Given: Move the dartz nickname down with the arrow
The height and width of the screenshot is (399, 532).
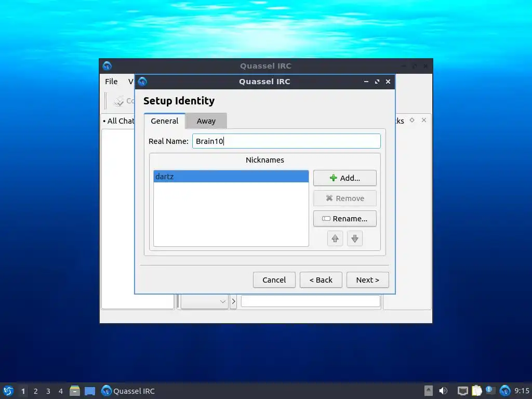Looking at the screenshot, I should pos(354,238).
